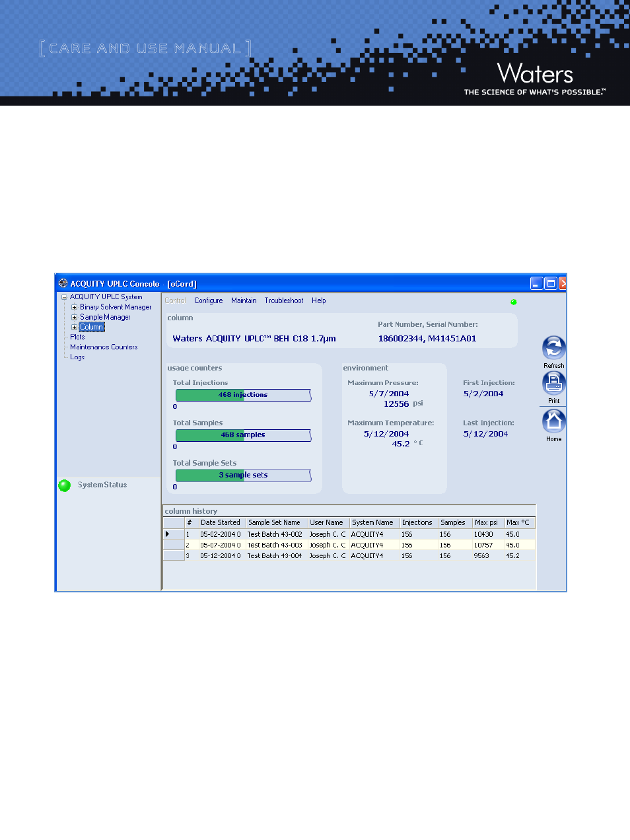The image size is (630, 840).
Task: Expand the Sample Manager node
Action: (74, 317)
